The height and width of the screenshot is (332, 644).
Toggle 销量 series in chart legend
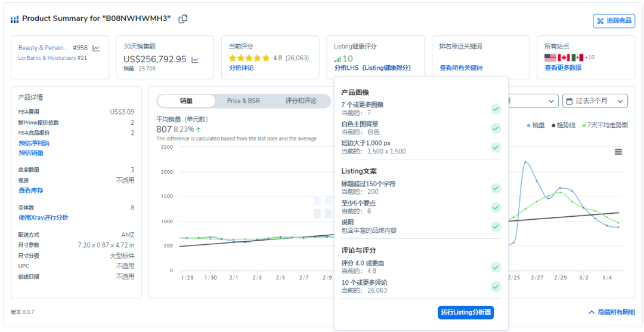535,125
